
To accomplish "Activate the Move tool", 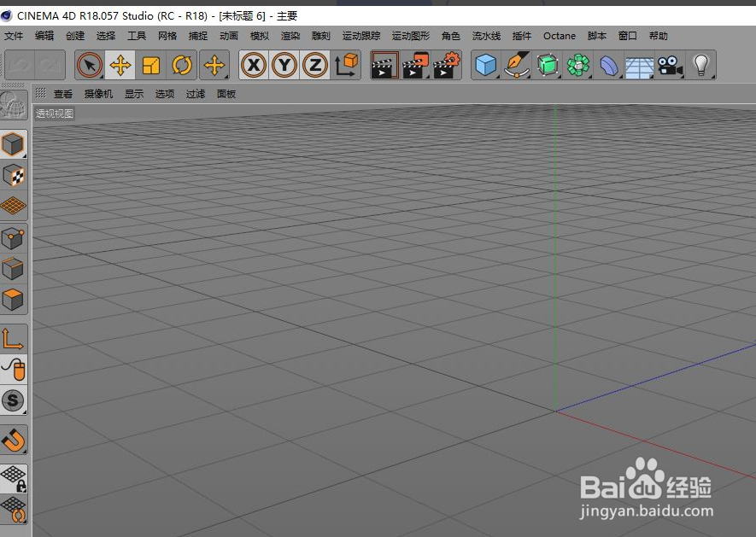I will tap(120, 65).
